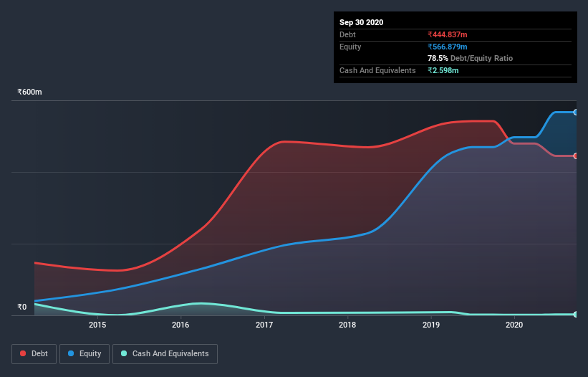
Task: Click the ₹444.837m debt value
Action: point(448,34)
